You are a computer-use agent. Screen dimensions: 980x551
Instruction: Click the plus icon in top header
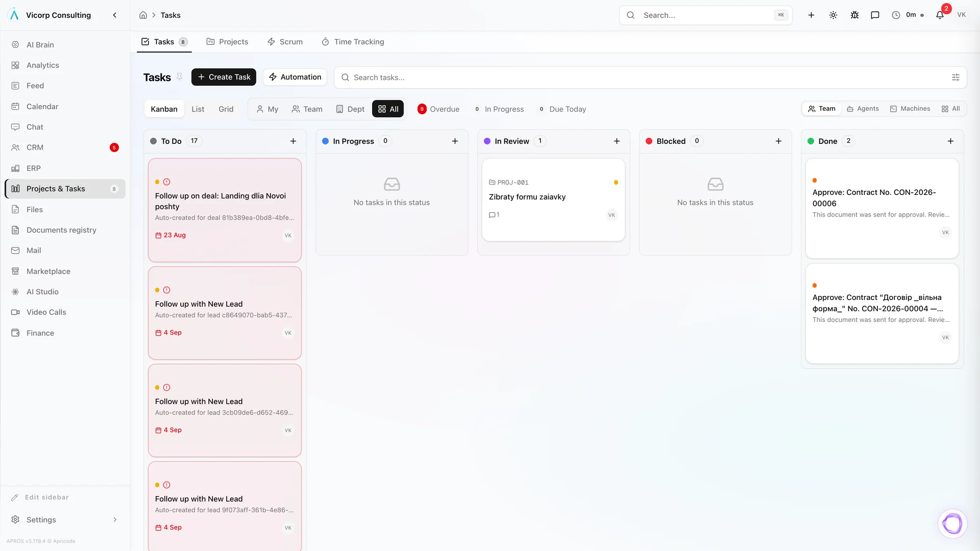[x=811, y=15]
